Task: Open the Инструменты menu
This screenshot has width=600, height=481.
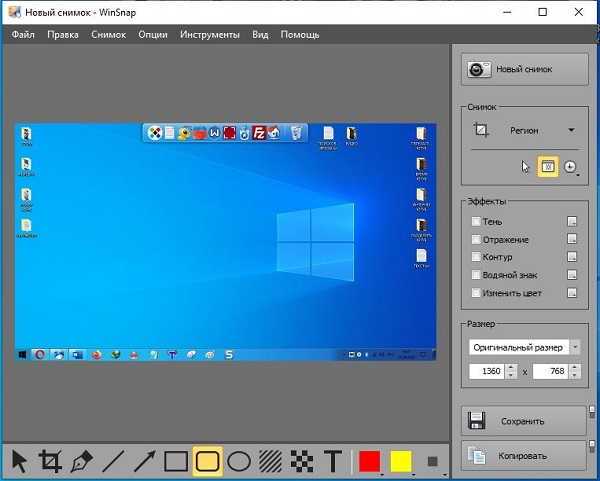Action: coord(210,35)
